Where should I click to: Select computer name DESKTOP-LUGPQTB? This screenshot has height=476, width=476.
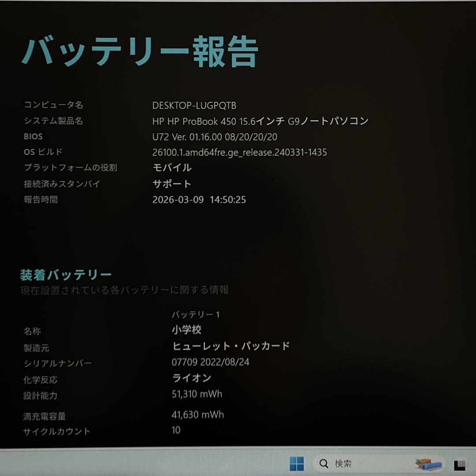194,105
